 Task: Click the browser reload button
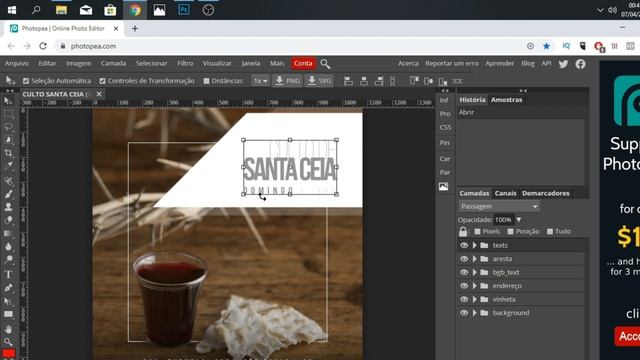coord(43,46)
